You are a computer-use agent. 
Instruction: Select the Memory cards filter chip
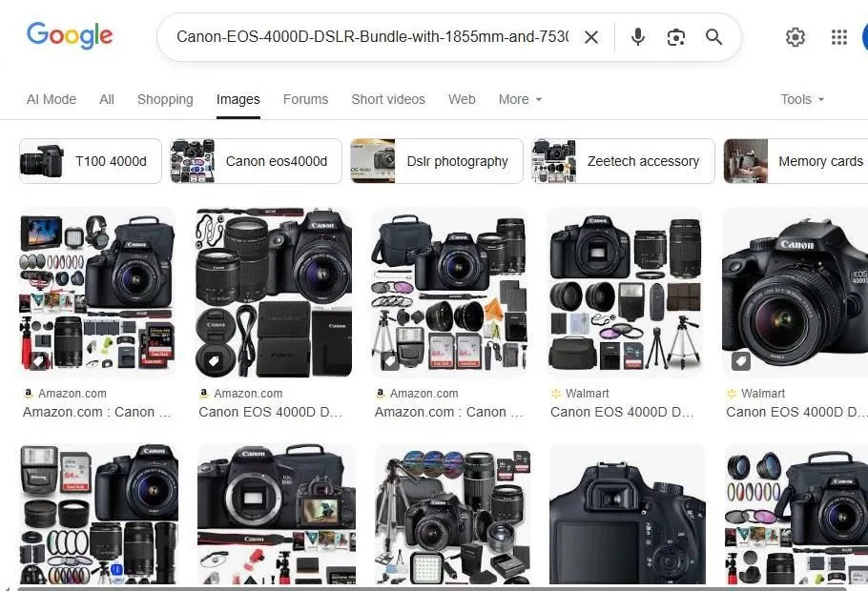tap(796, 161)
